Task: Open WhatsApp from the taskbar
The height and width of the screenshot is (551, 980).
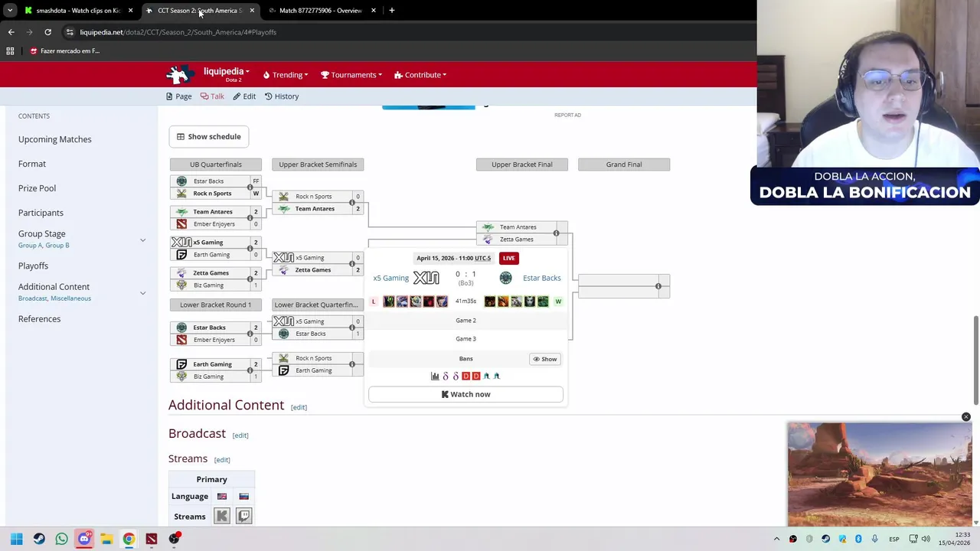Action: tap(61, 539)
